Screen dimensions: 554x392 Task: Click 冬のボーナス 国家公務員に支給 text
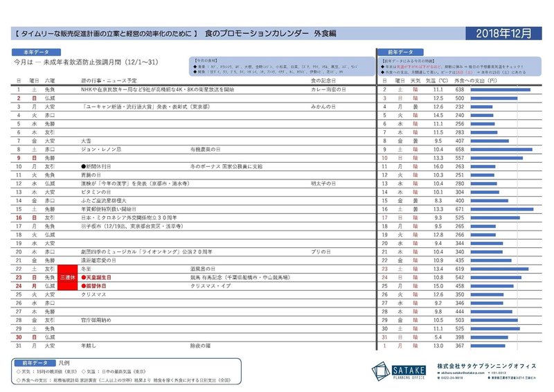[226, 166]
